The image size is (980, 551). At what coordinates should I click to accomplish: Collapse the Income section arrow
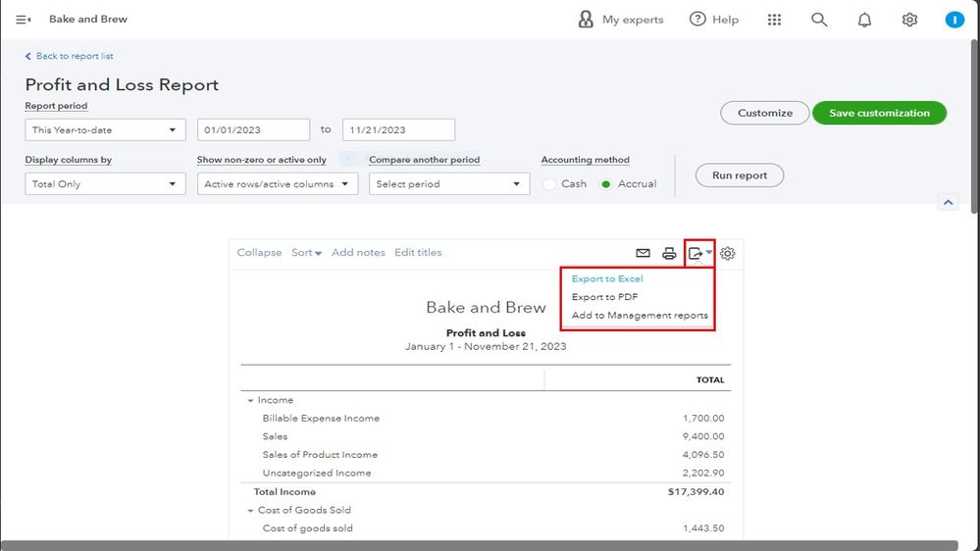pos(250,401)
